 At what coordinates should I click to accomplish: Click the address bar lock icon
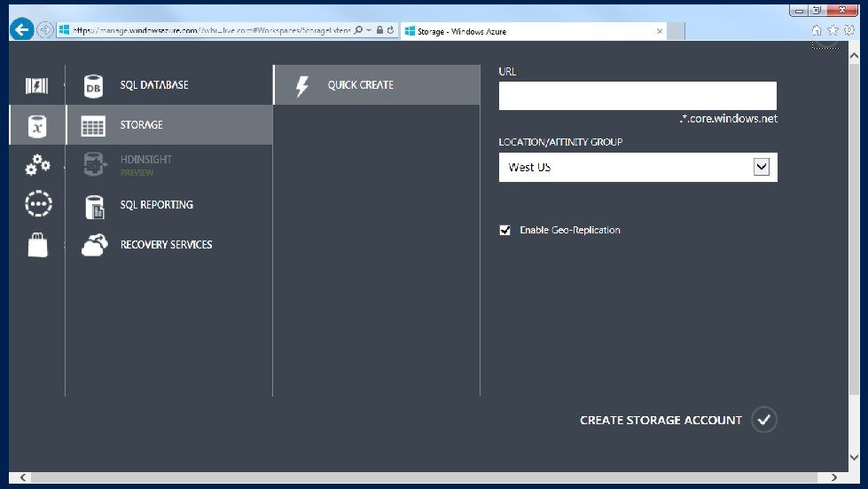[379, 30]
